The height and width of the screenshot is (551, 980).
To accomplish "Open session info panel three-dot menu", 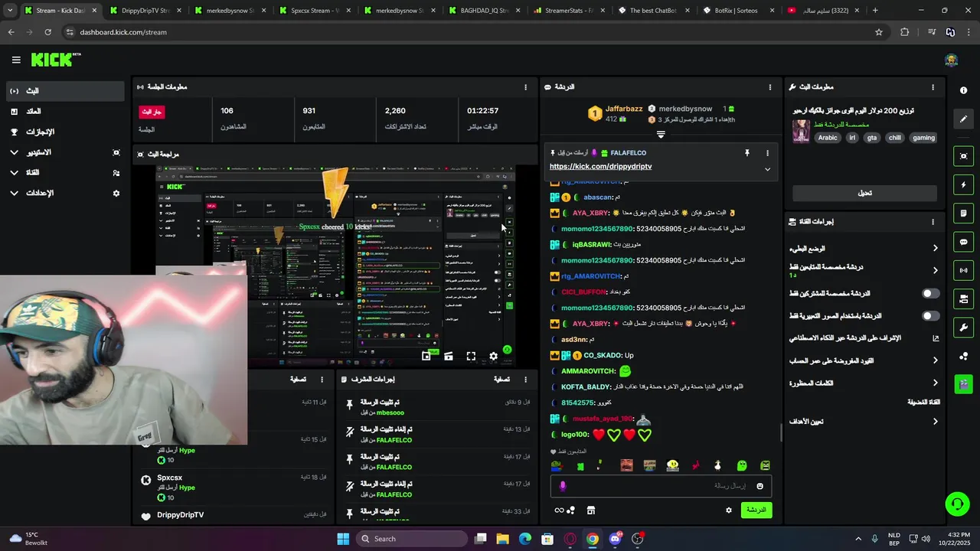I will (x=525, y=87).
